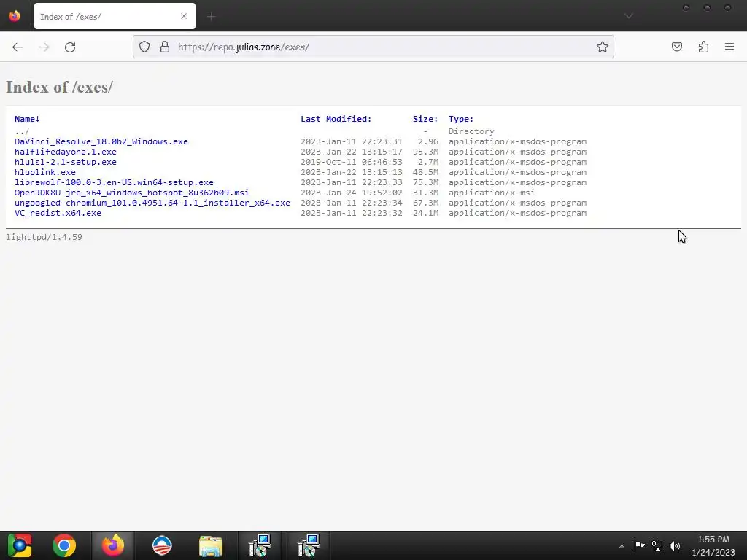This screenshot has height=560, width=747.
Task: Download halflifedayone.1.exe
Action: coord(65,152)
